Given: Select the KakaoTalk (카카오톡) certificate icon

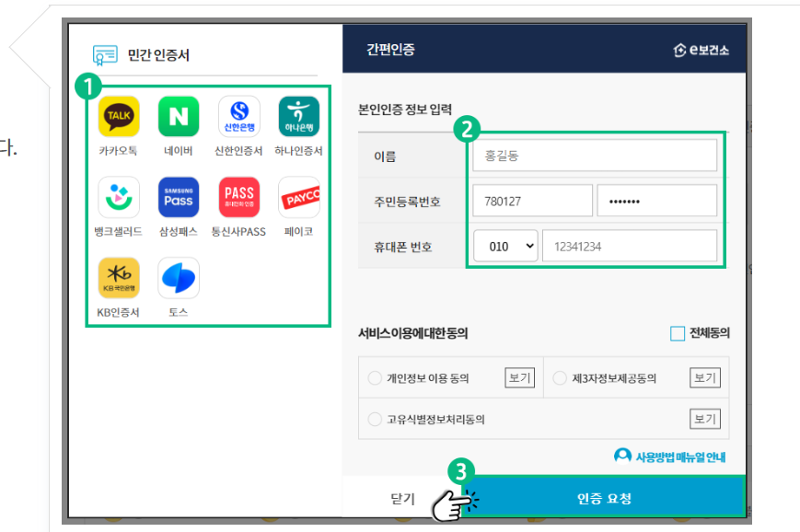Looking at the screenshot, I should tap(119, 116).
